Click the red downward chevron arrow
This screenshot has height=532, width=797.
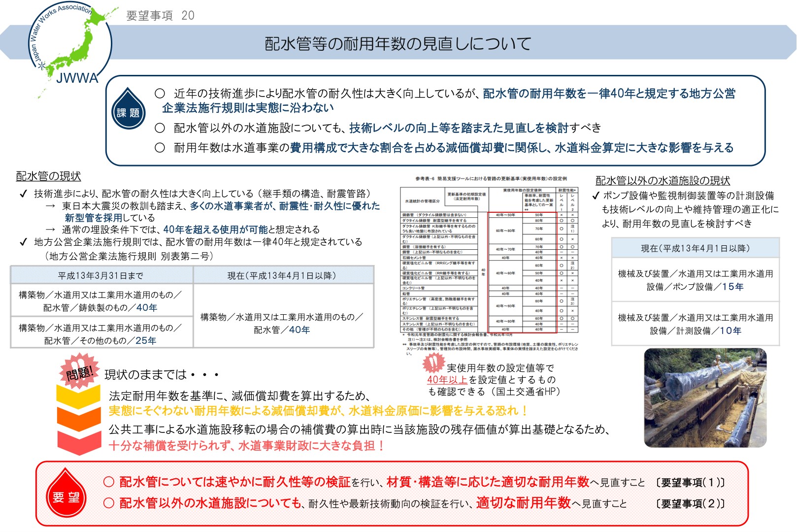coord(78,442)
